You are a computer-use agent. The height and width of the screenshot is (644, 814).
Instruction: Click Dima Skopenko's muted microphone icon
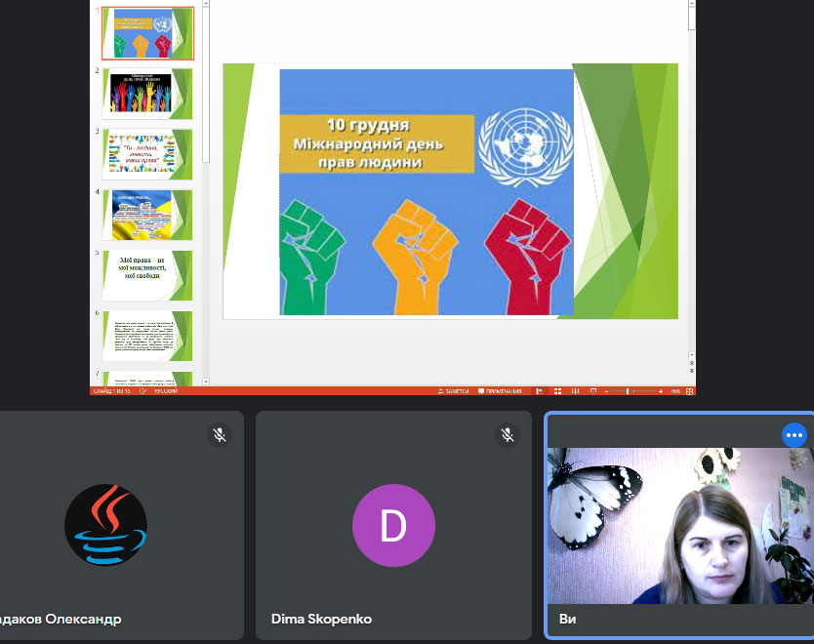[x=508, y=435]
